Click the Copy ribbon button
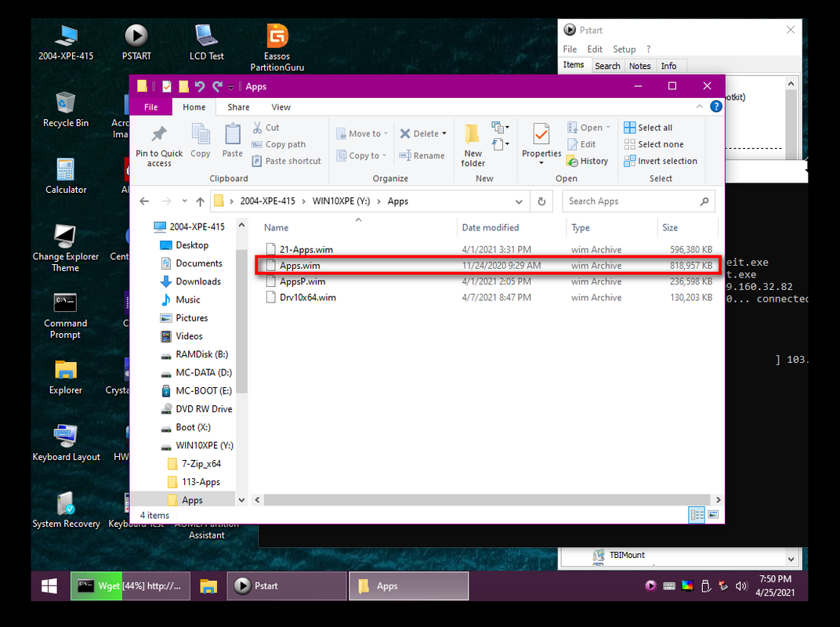Screen dimensions: 840x627 pos(201,140)
